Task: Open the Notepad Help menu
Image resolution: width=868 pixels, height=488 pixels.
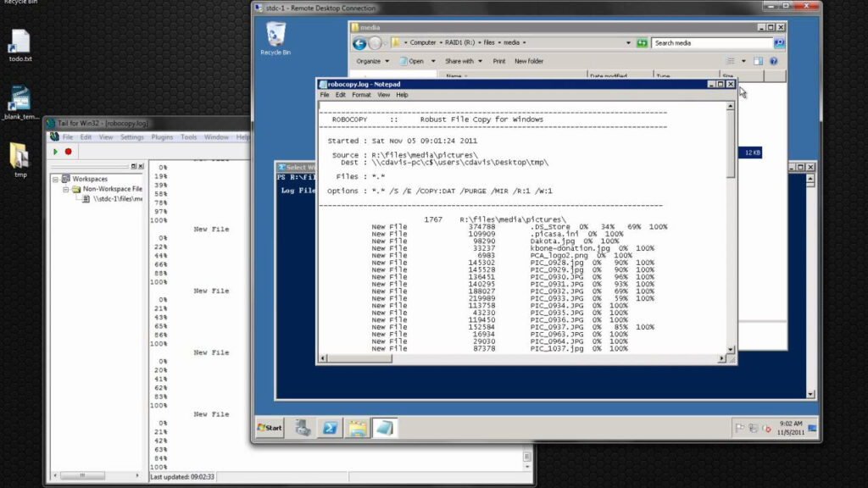Action: click(x=402, y=95)
